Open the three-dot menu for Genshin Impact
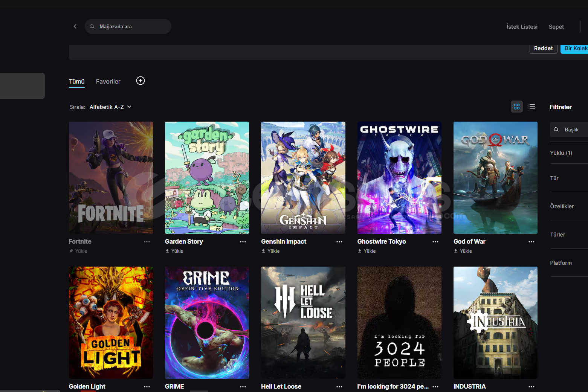 [339, 242]
